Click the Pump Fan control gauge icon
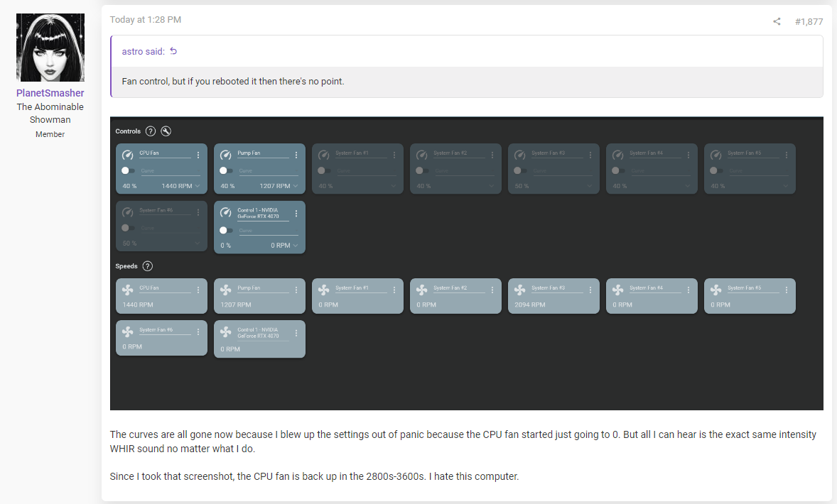The height and width of the screenshot is (504, 837). 226,155
